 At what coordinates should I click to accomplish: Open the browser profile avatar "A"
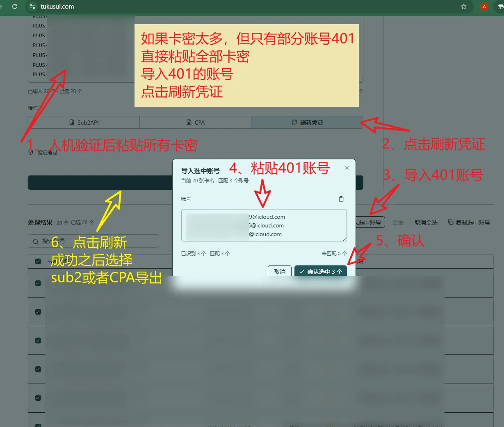tap(484, 7)
